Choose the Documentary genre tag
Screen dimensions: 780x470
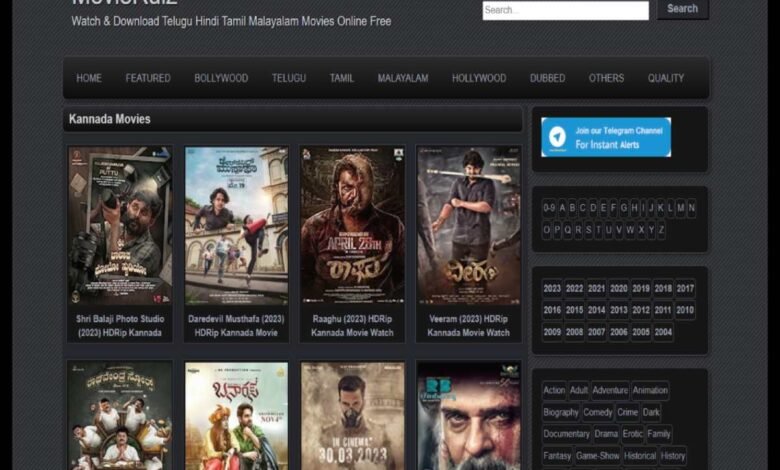pyautogui.click(x=566, y=434)
